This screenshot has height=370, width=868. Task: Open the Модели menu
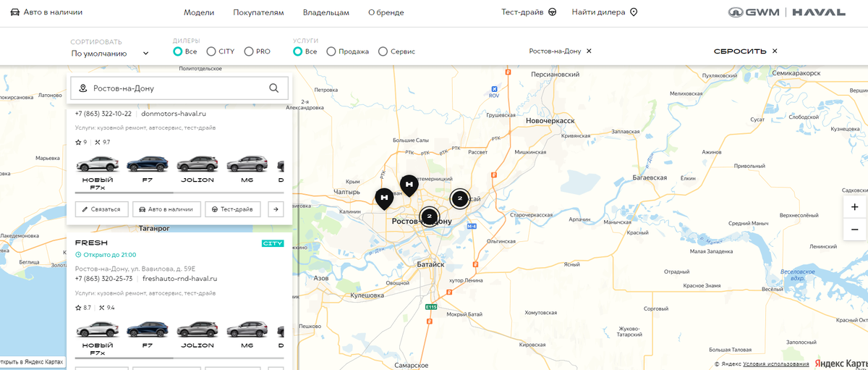pyautogui.click(x=199, y=12)
